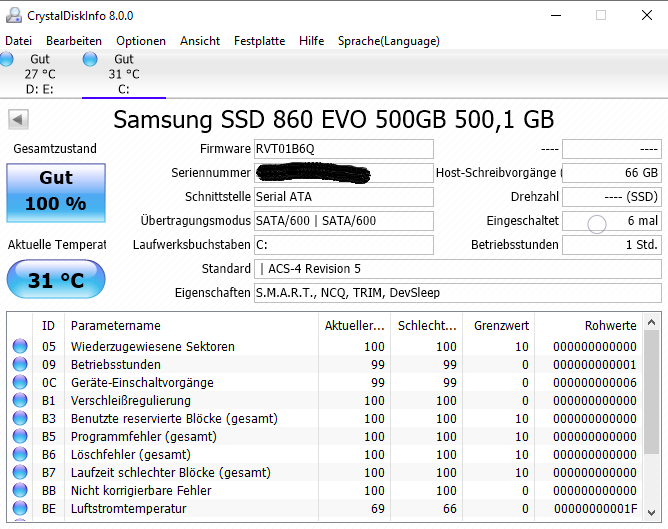Image resolution: width=668 pixels, height=529 pixels.
Task: Minimize the CrystalDiskInfo window
Action: [556, 15]
